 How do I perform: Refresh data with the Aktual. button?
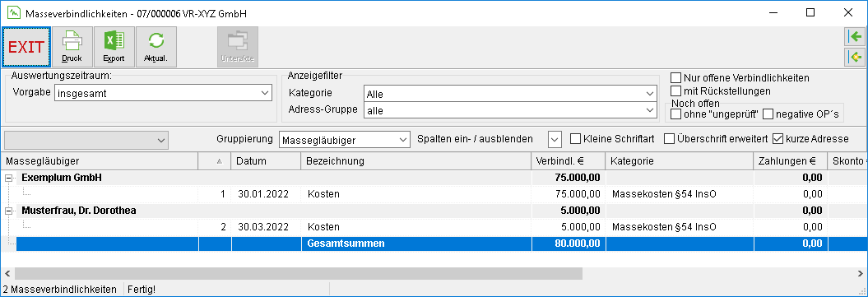[156, 47]
